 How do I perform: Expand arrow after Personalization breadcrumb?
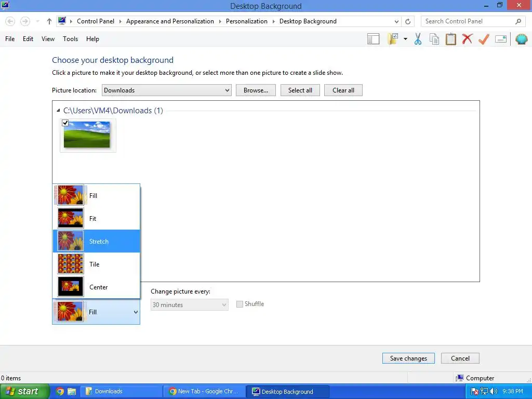point(273,21)
